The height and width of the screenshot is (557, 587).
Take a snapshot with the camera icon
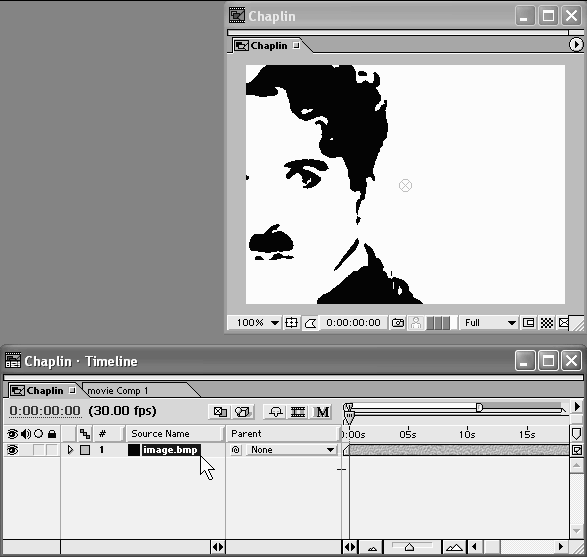[x=398, y=323]
